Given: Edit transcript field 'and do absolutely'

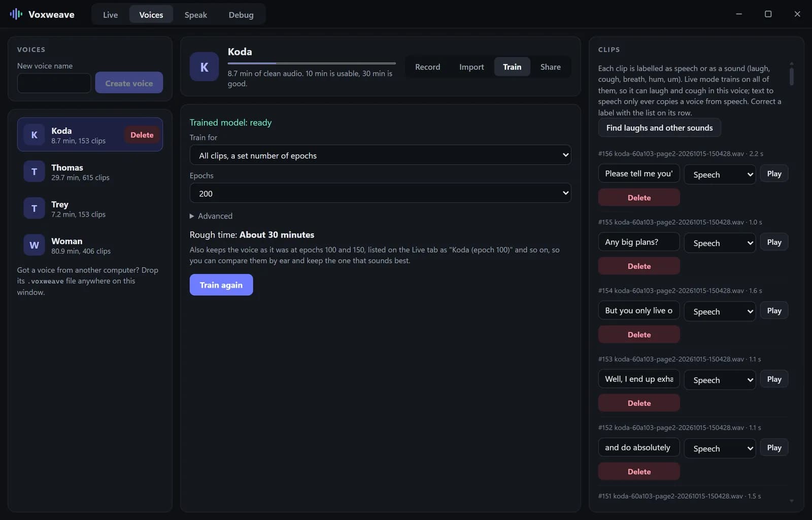Looking at the screenshot, I should click(x=639, y=447).
